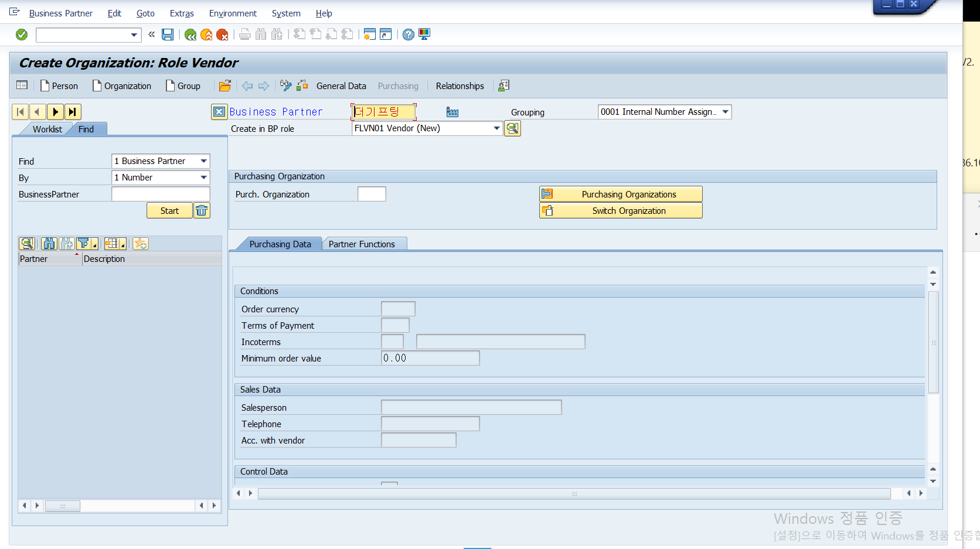Go to next entry navigation arrow

[55, 112]
